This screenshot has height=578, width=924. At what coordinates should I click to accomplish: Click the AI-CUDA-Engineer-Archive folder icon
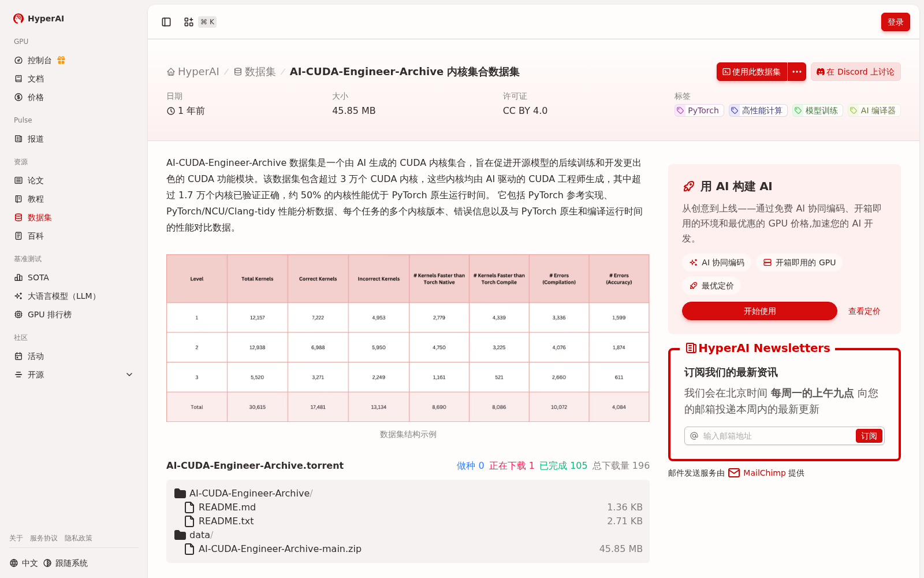[x=180, y=493]
